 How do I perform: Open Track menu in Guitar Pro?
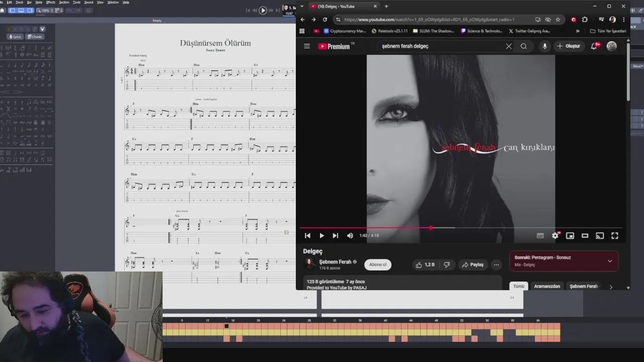click(x=19, y=2)
